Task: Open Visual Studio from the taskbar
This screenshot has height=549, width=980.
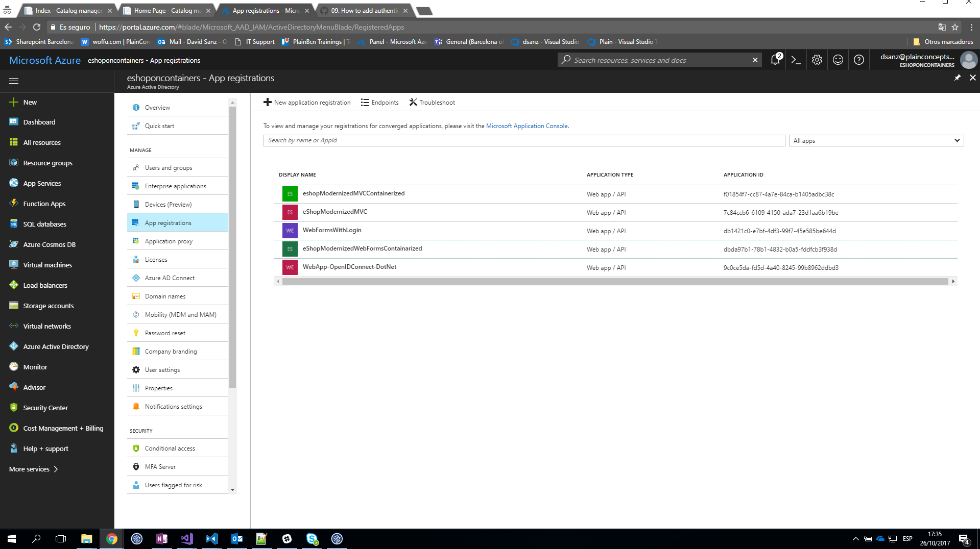Action: point(186,539)
